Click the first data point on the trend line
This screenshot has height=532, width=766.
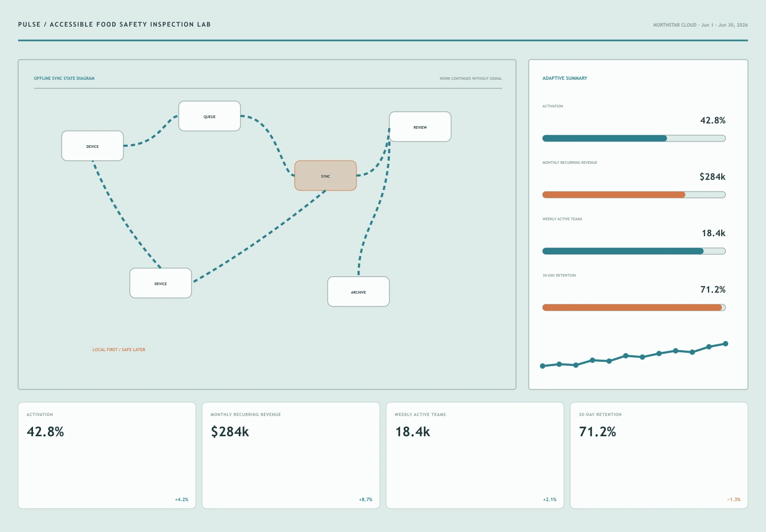(x=543, y=366)
